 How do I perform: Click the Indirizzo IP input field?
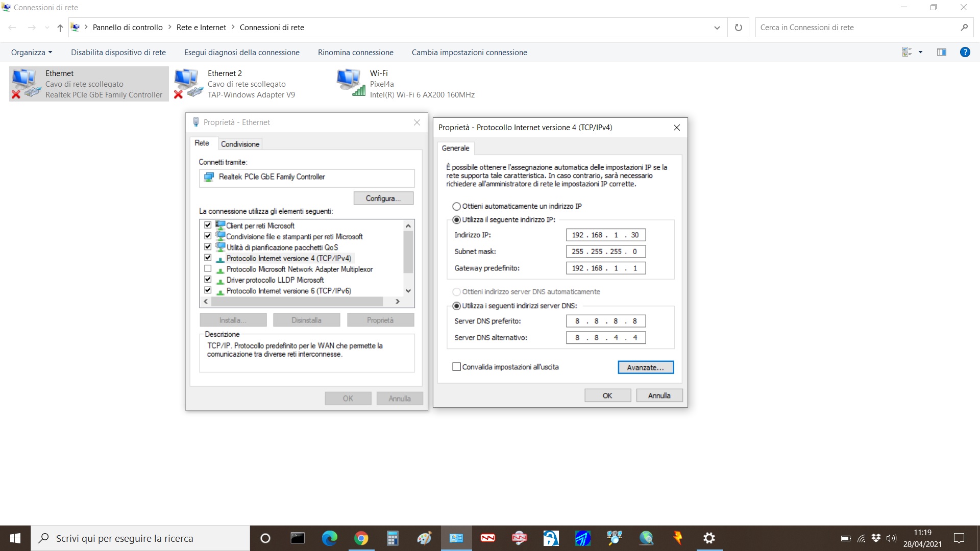point(605,235)
